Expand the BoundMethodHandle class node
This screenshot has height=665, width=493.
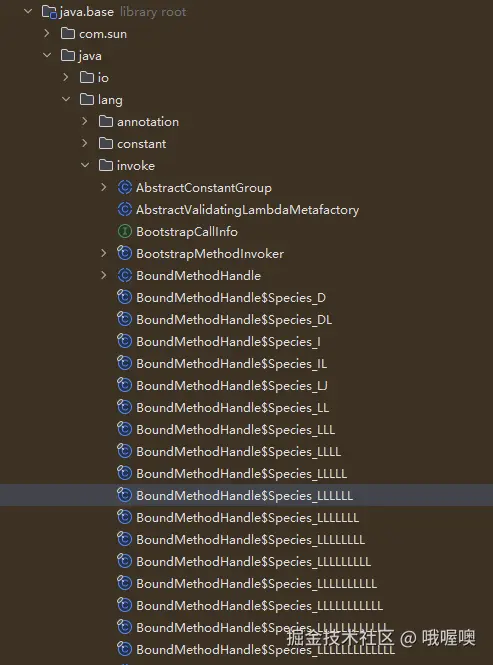click(x=104, y=275)
